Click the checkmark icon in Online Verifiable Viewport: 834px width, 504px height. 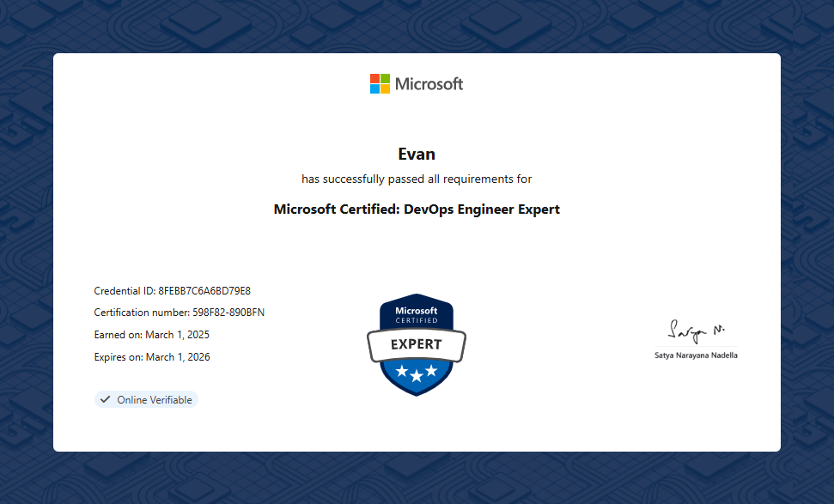coord(106,399)
